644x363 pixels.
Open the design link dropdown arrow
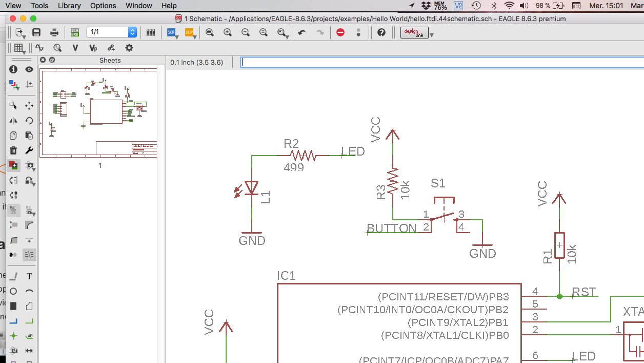[432, 35]
